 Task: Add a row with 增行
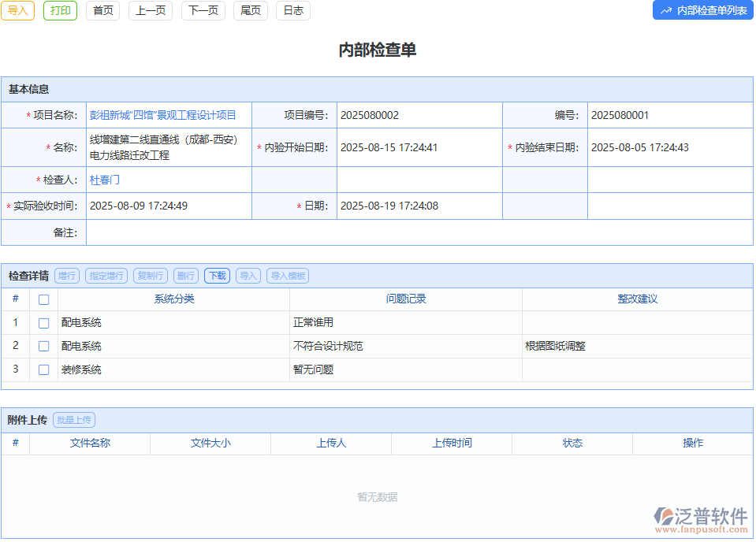[66, 276]
